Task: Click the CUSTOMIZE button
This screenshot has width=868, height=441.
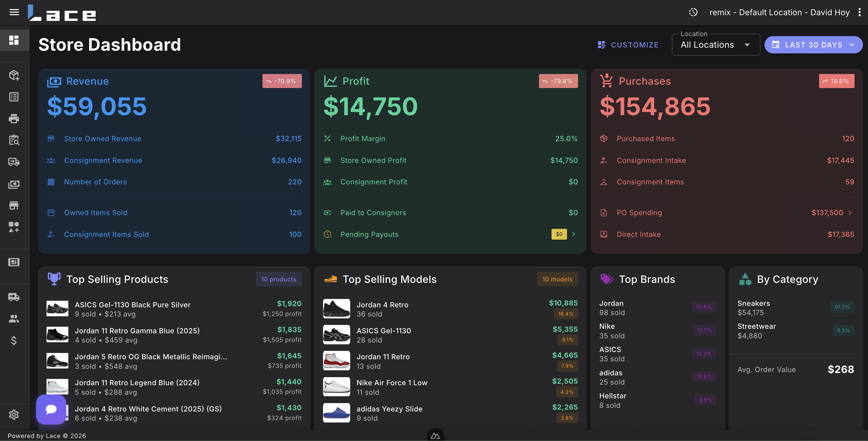Action: coord(628,45)
